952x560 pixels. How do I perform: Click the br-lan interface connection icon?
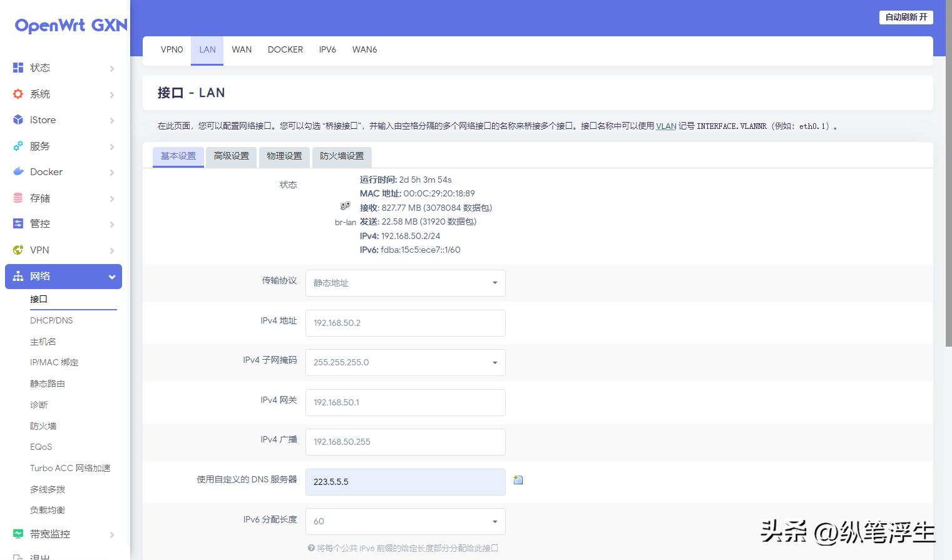345,205
